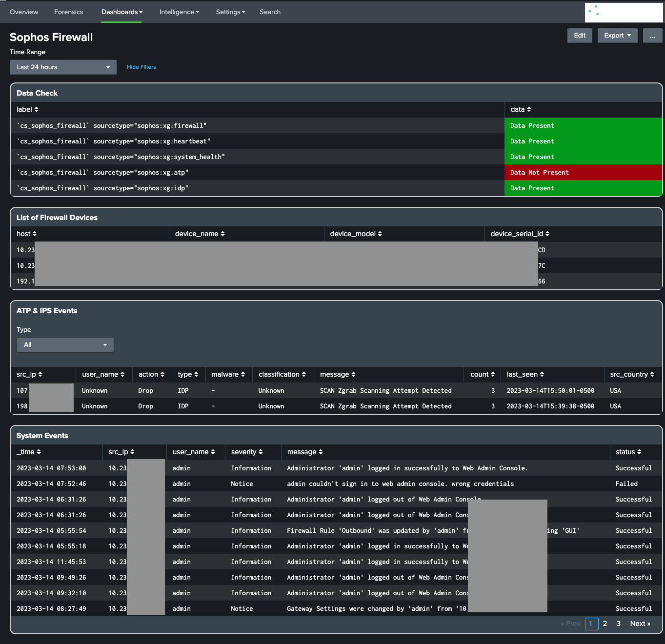
Task: Click Next to advance System Events page
Action: point(640,624)
